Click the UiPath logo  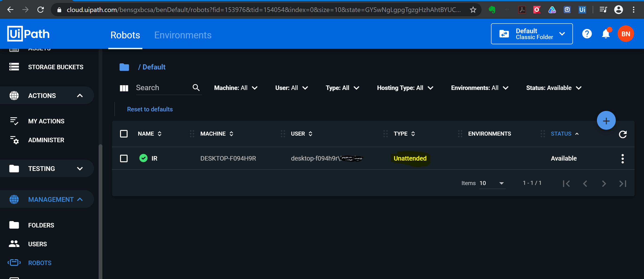pyautogui.click(x=28, y=34)
